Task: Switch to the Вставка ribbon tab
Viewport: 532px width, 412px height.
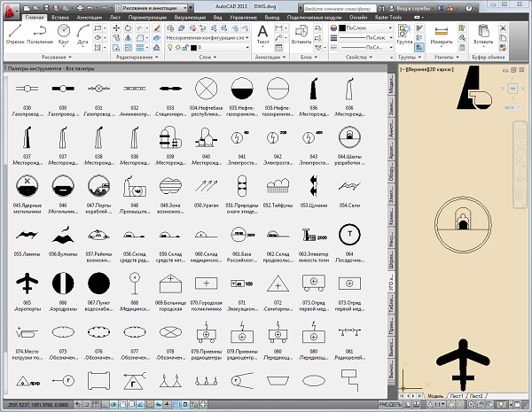Action: [61, 17]
